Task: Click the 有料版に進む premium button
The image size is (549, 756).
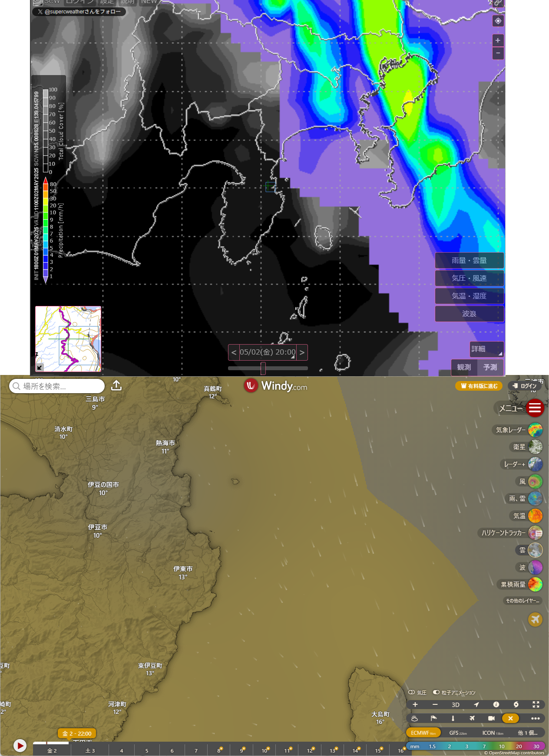Action: [479, 386]
